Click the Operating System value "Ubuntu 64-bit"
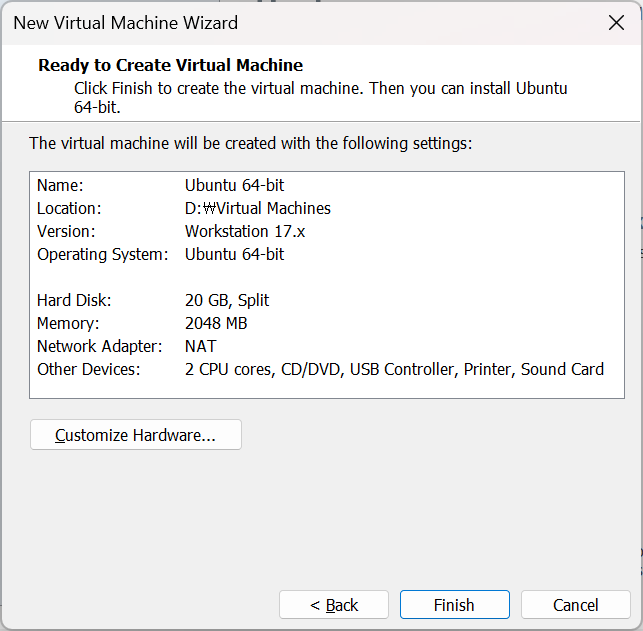The height and width of the screenshot is (631, 643). (234, 254)
